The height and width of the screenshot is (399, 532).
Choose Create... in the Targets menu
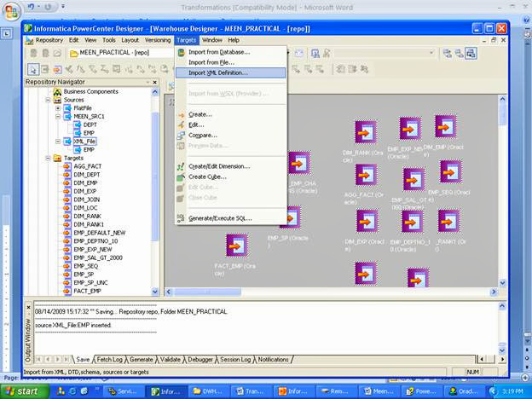(x=231, y=115)
